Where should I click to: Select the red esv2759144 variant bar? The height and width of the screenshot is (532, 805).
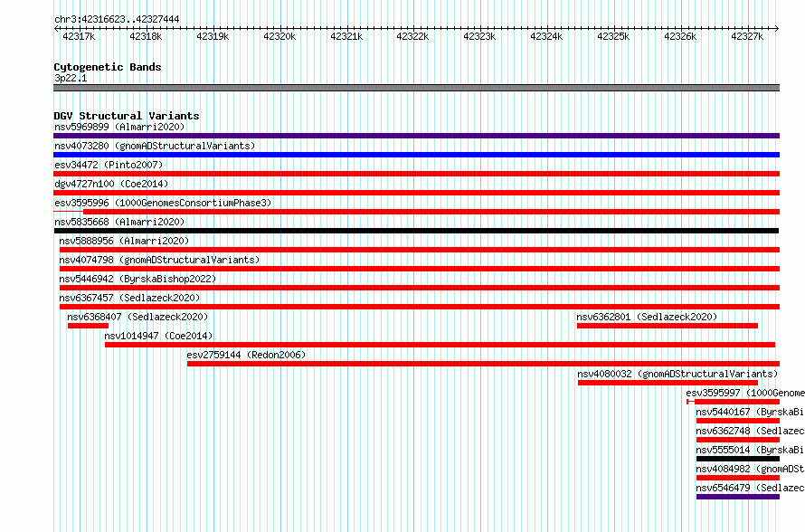click(484, 364)
